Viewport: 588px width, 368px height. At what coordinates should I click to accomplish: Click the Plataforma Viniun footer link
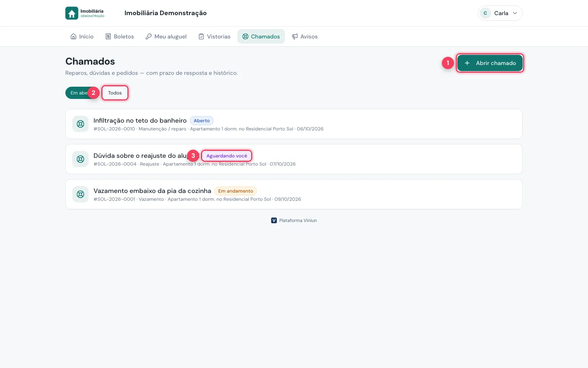point(294,220)
